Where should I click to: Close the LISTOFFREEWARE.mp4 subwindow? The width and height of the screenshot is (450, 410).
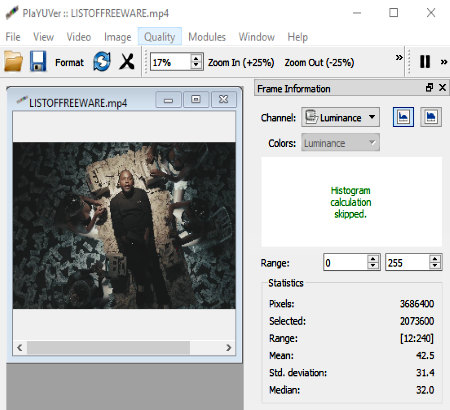tap(223, 99)
